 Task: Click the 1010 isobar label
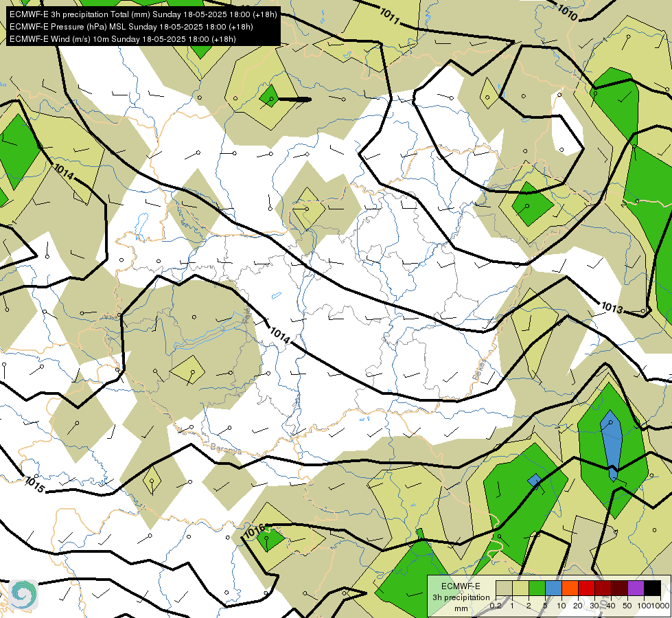(568, 12)
